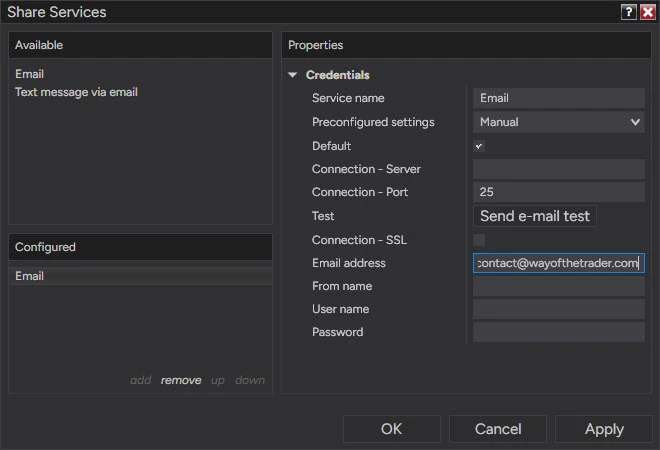Click the Password field
This screenshot has width=660, height=450.
pyautogui.click(x=559, y=332)
